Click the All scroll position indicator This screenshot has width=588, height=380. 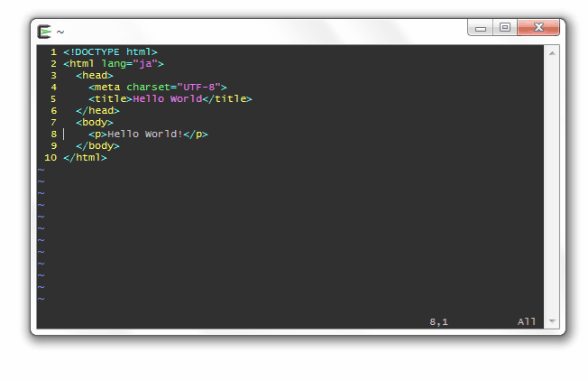click(527, 322)
